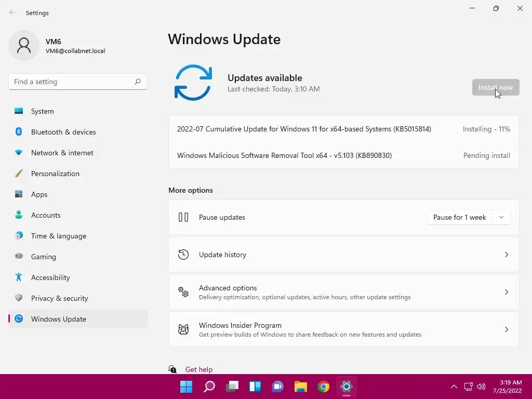Screen dimensions: 532x399
Task: Click the Malicious Software Removal Tool row
Action: (x=344, y=155)
